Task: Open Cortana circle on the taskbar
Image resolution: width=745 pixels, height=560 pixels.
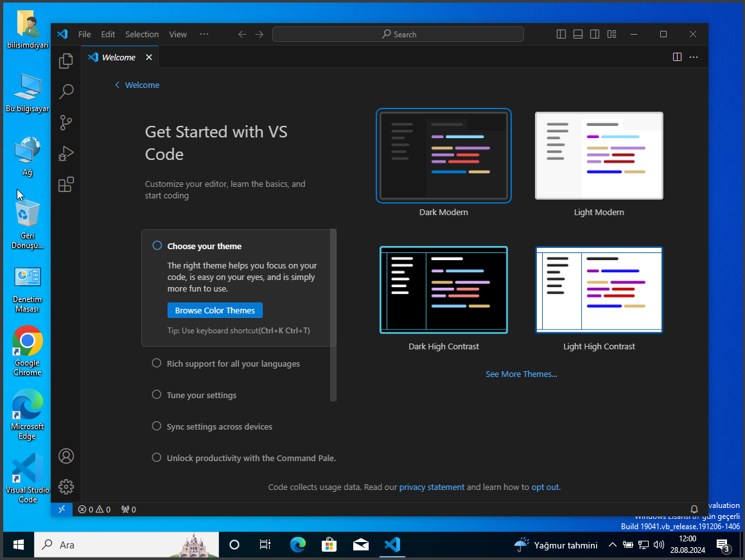Action: [234, 545]
